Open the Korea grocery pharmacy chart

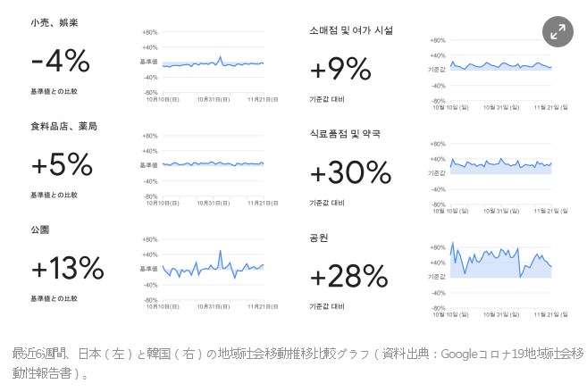tap(498, 178)
